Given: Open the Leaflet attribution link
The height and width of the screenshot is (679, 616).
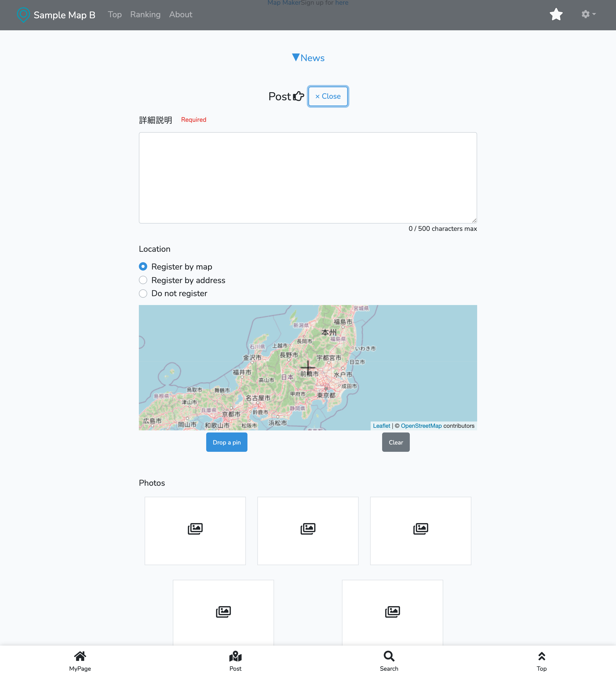Looking at the screenshot, I should tap(381, 426).
